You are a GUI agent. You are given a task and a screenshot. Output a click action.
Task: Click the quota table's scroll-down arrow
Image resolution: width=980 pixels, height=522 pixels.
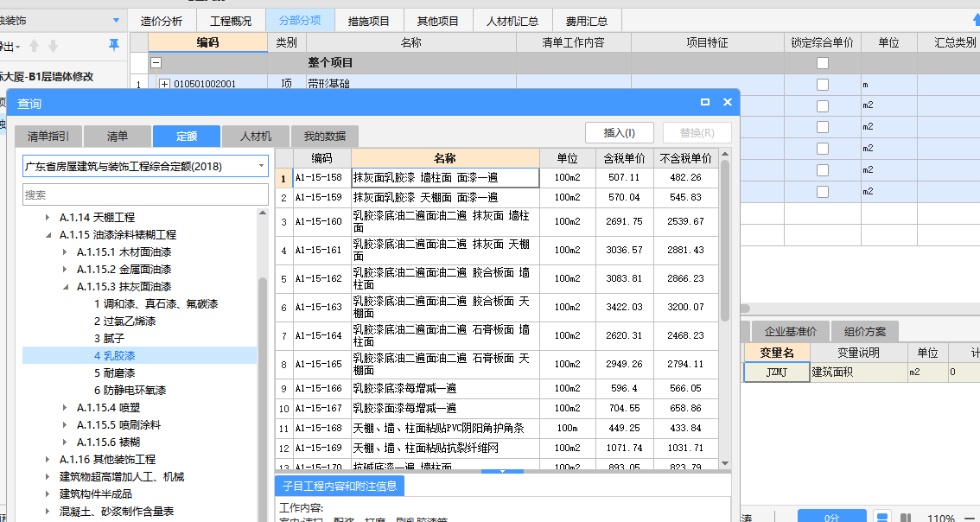[725, 463]
